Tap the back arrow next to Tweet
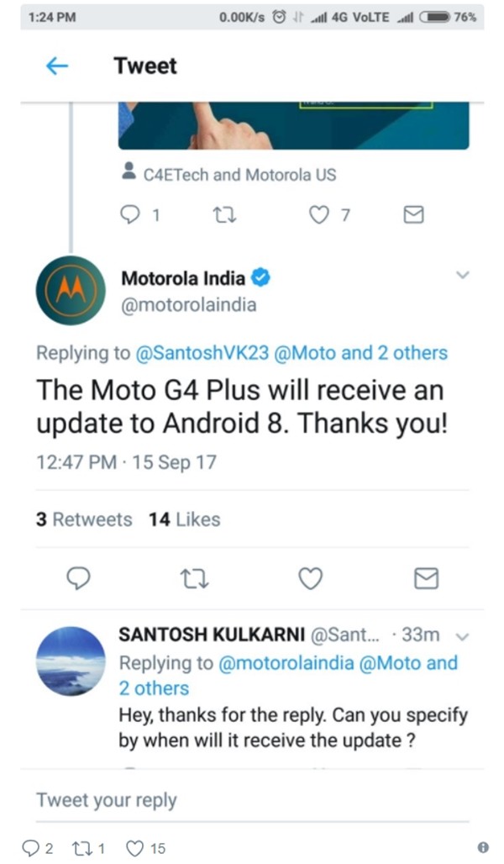This screenshot has height=864, width=504. pyautogui.click(x=57, y=66)
